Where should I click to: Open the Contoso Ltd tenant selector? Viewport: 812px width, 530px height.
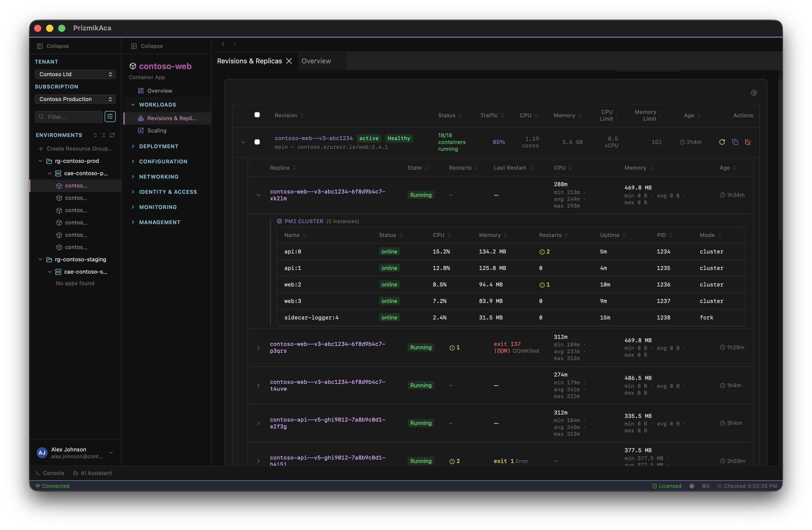(x=75, y=74)
